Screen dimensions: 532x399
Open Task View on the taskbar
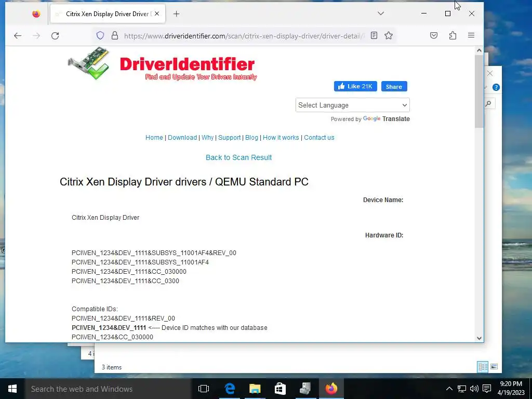pyautogui.click(x=204, y=389)
